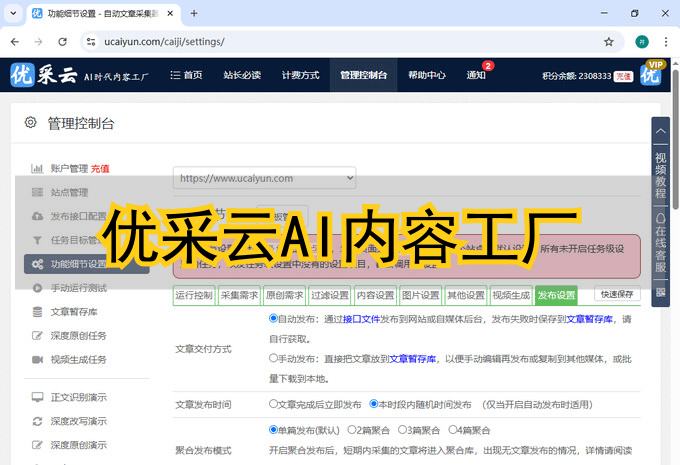The height and width of the screenshot is (465, 680).
Task: Click the 文章暂存库 icon in sidebar
Action: coord(37,312)
